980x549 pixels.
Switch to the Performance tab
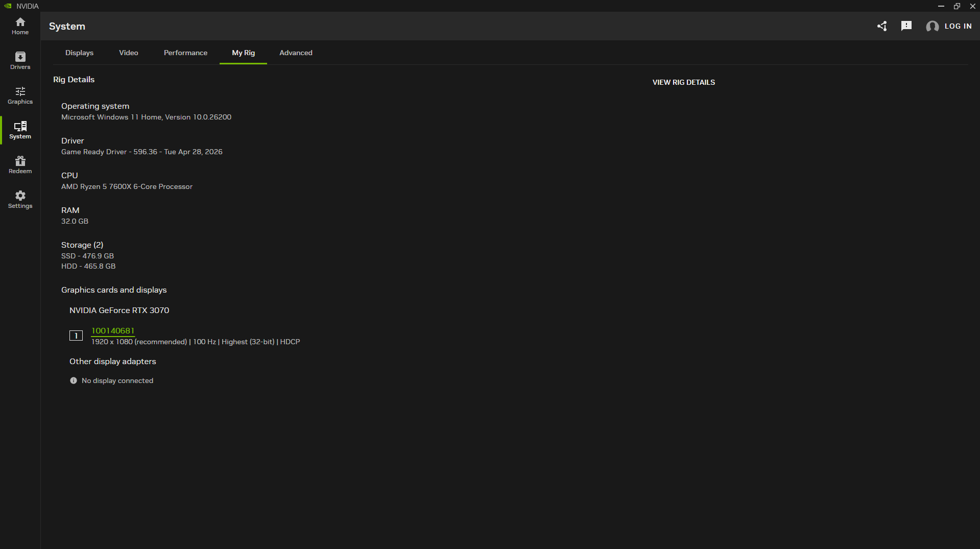[185, 53]
